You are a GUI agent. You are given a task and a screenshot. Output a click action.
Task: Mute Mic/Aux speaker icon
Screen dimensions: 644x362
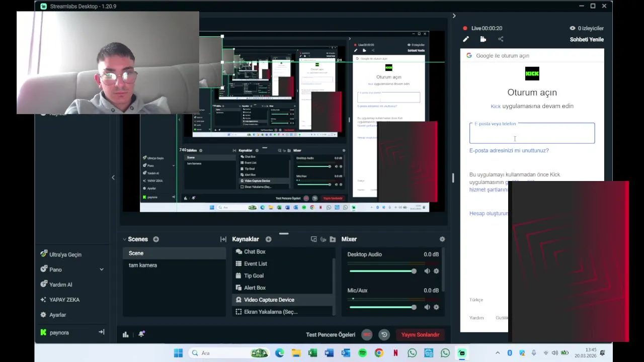click(x=427, y=307)
